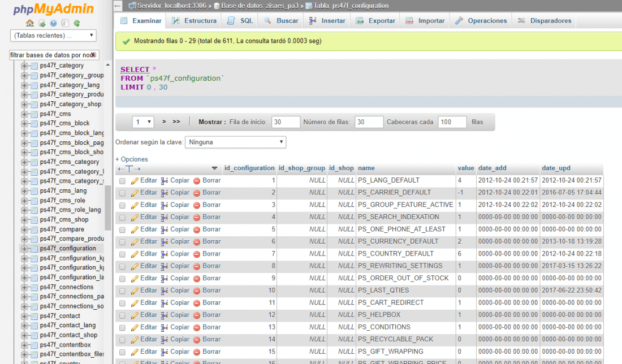Click the red delete icon for PS_ONE_PHONE_AT_LEAST
The image size is (622, 364).
click(197, 230)
